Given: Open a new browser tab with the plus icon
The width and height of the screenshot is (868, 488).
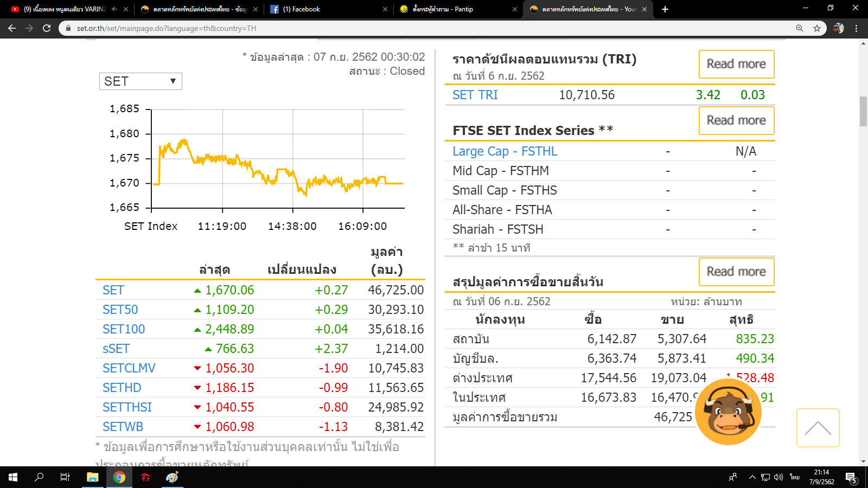Looking at the screenshot, I should [x=665, y=9].
